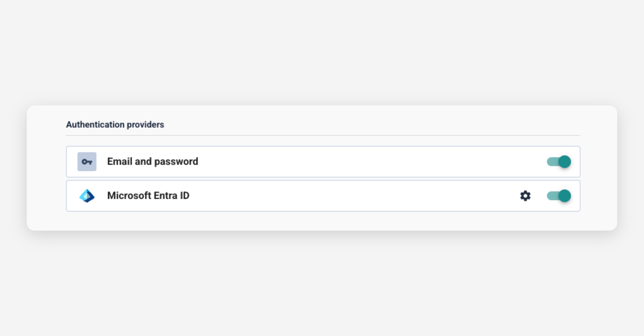Image resolution: width=644 pixels, height=336 pixels.
Task: Click the word "Email" in first provider
Action: pyautogui.click(x=120, y=162)
